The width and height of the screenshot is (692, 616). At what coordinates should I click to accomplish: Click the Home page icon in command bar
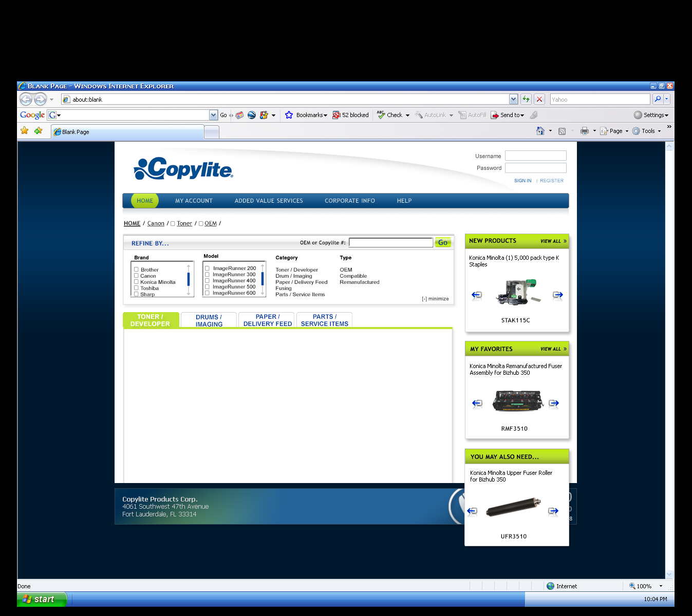click(540, 131)
